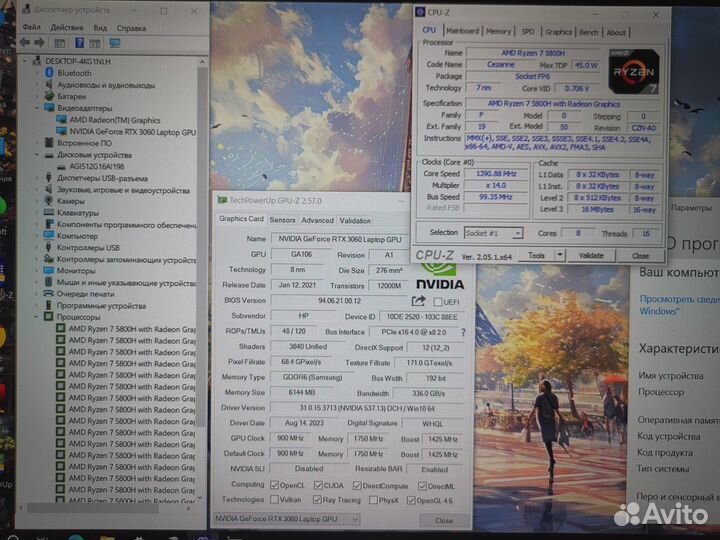
Task: Toggle the PhysX checkbox
Action: tap(373, 500)
